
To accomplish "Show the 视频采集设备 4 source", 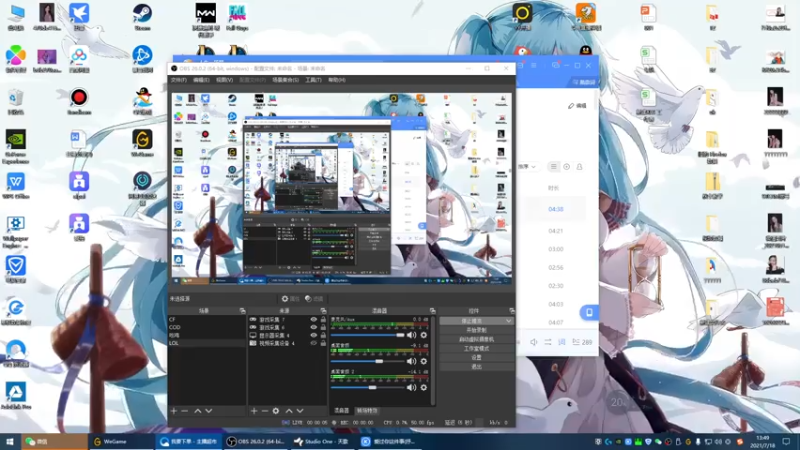I will pyautogui.click(x=314, y=343).
